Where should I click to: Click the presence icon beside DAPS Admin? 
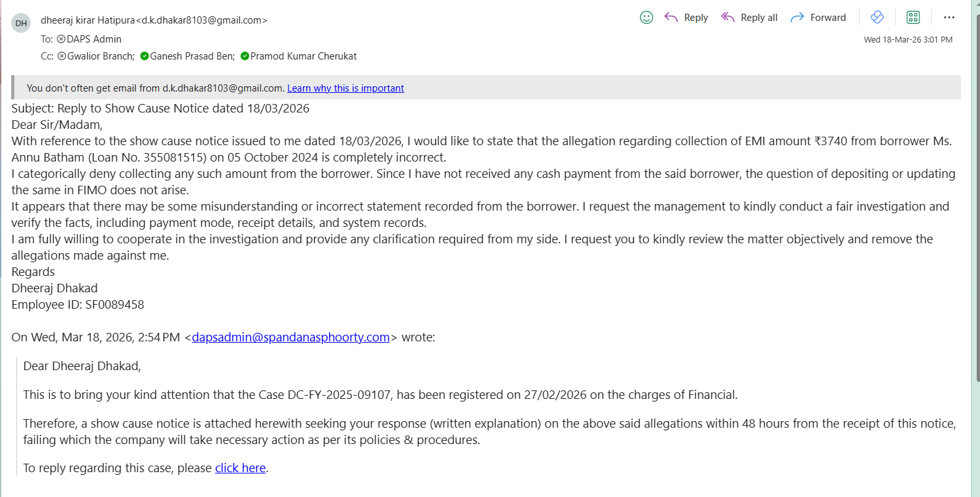point(61,39)
